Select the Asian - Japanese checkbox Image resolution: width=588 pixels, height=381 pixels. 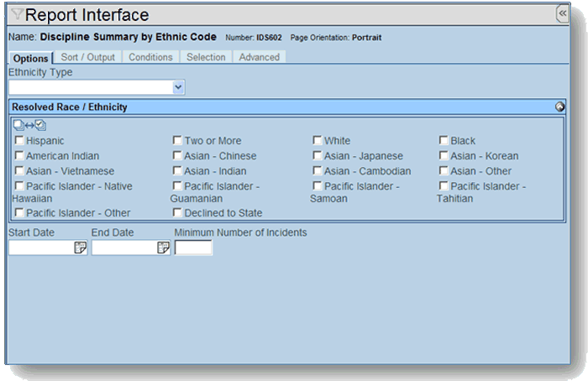click(x=318, y=155)
